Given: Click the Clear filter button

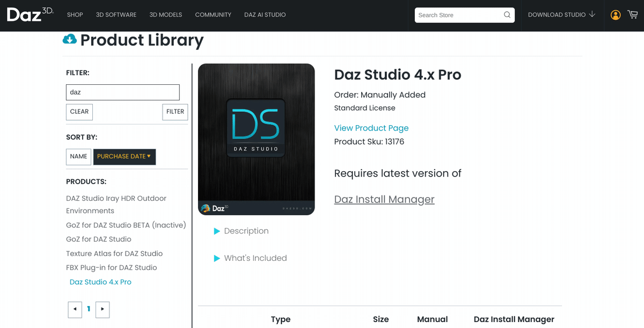Looking at the screenshot, I should (79, 112).
